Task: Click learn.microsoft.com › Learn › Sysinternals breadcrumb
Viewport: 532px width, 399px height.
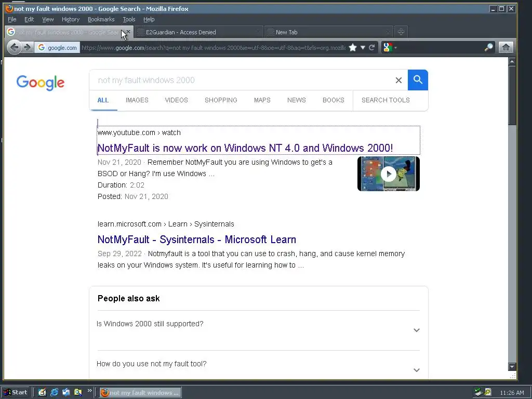Action: (166, 224)
